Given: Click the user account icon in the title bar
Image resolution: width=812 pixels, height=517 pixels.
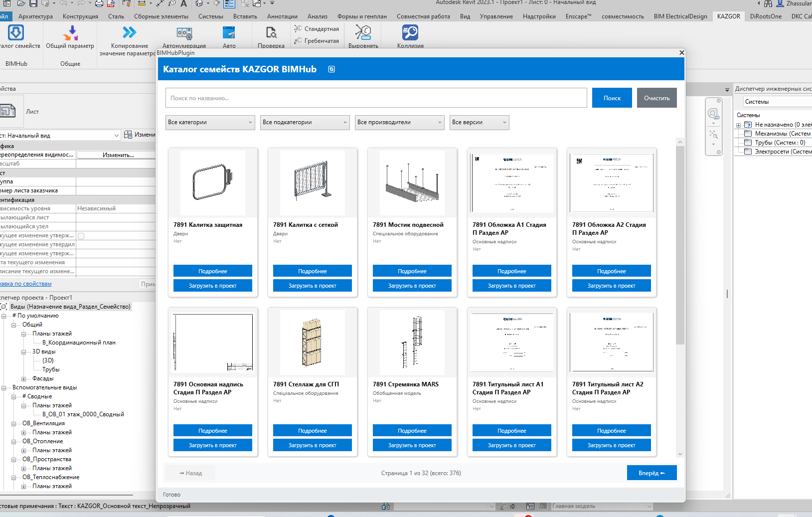Looking at the screenshot, I should (x=780, y=3).
